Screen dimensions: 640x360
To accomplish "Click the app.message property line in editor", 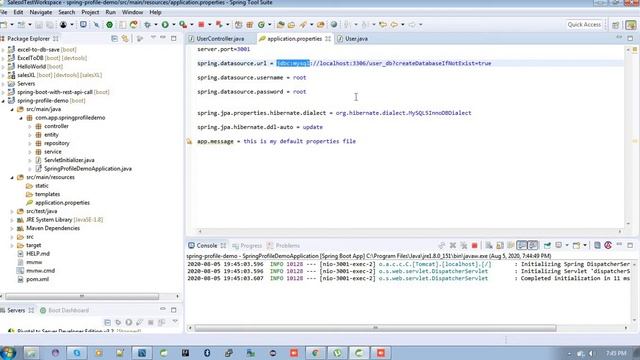I will tap(276, 141).
